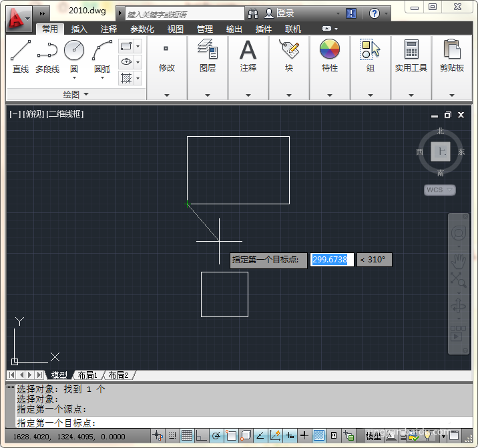478x448 pixels.
Task: Open the rectangle tool dropdown arrow
Action: (x=138, y=46)
